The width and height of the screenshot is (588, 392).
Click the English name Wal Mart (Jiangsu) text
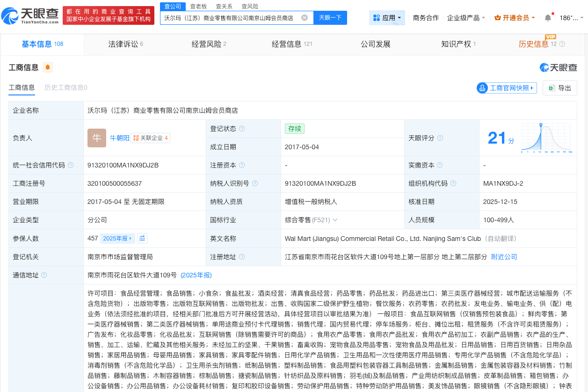tap(383, 239)
